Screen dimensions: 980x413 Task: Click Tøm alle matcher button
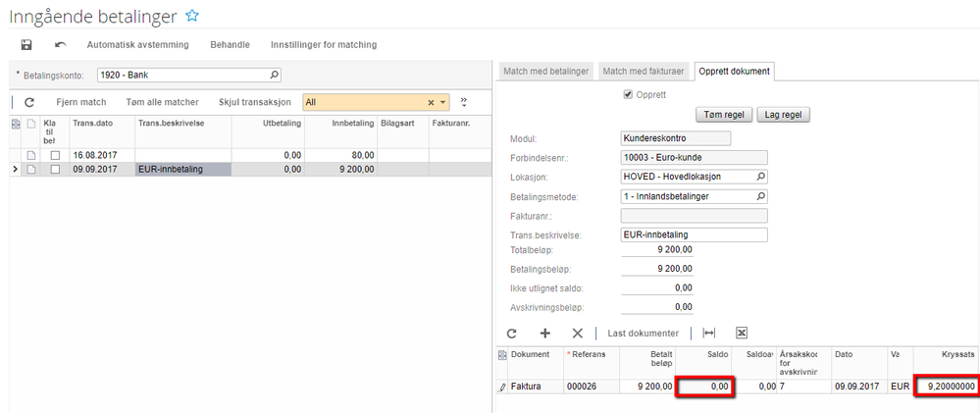(163, 102)
